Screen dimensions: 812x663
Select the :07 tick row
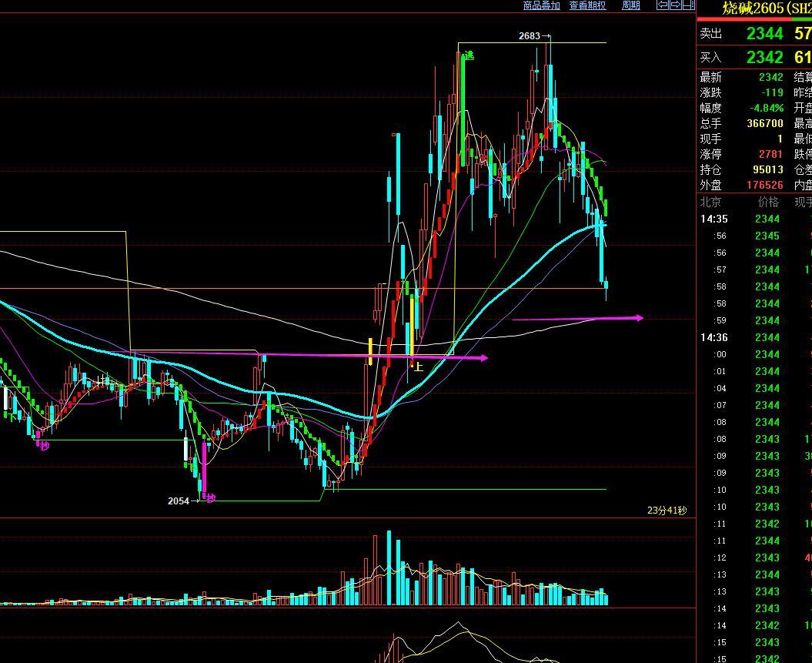click(756, 406)
